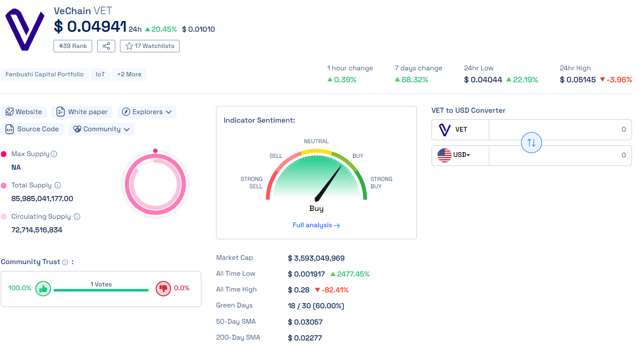Open the White paper link

pos(82,112)
